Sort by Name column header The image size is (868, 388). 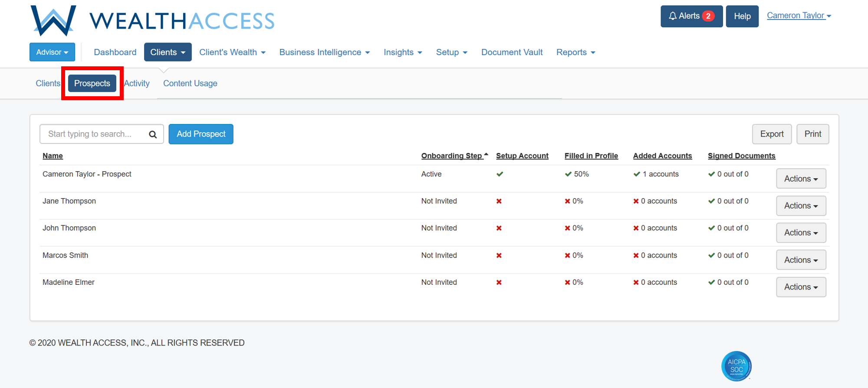[x=53, y=156]
